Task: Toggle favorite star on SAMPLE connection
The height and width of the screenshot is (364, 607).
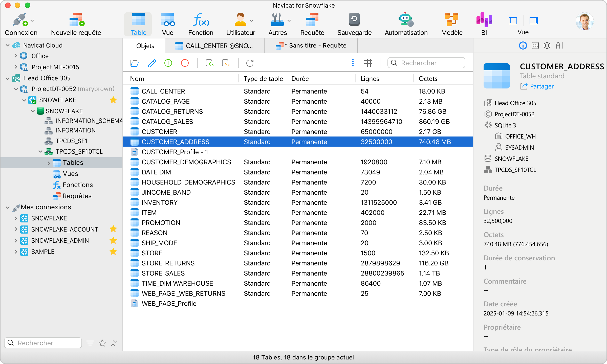Action: coord(113,251)
